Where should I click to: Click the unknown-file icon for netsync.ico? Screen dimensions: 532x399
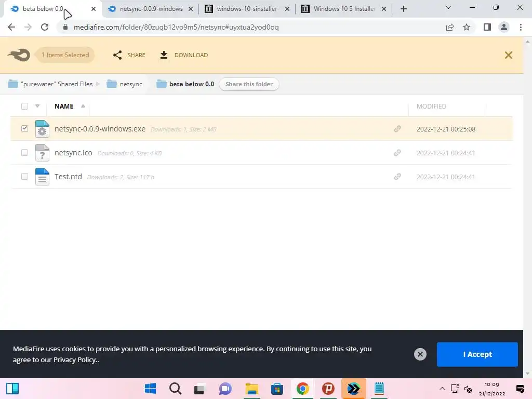[x=42, y=153]
